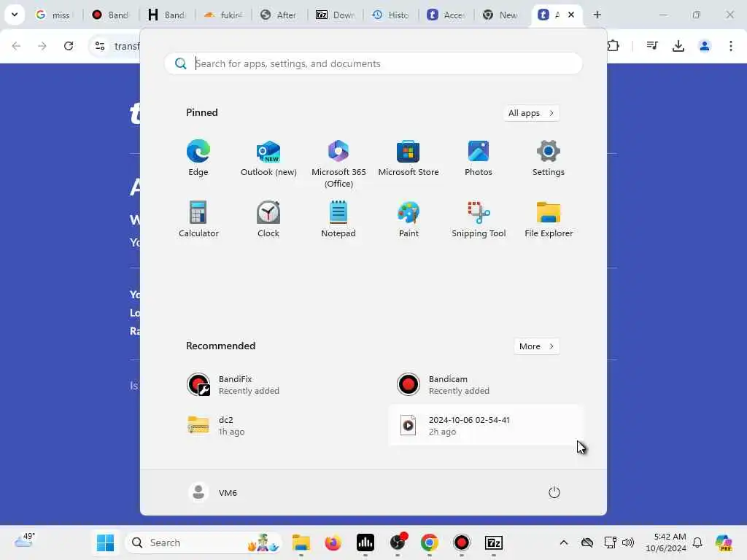Open the VM6 user account menu
The width and height of the screenshot is (747, 560).
[x=213, y=492]
